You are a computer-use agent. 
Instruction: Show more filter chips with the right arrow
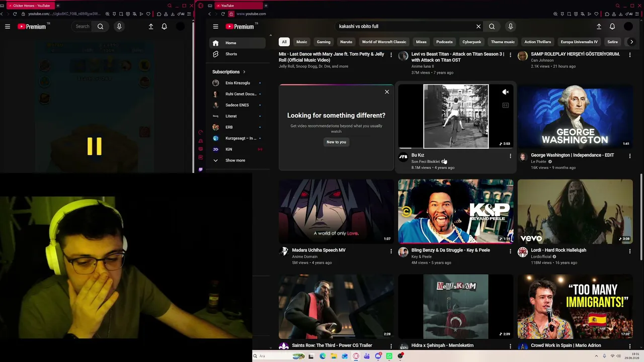tap(632, 42)
